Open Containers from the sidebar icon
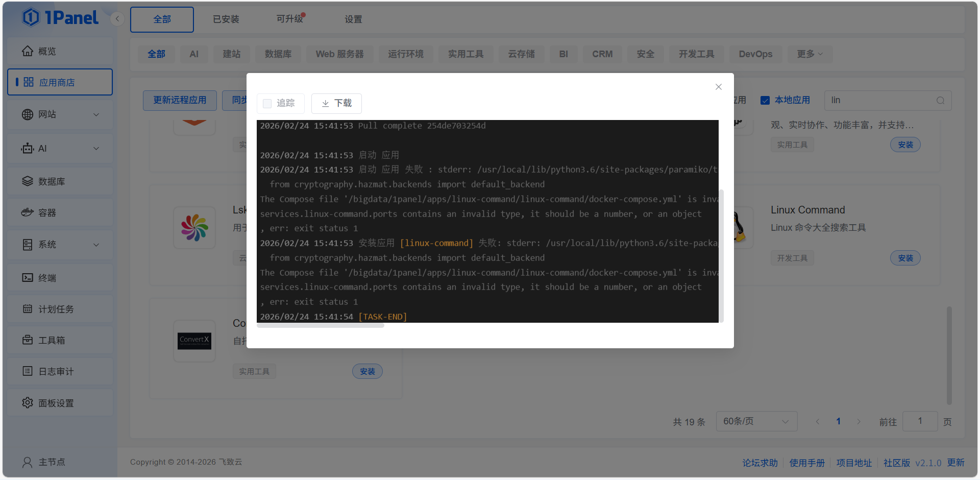The height and width of the screenshot is (480, 980). 28,212
